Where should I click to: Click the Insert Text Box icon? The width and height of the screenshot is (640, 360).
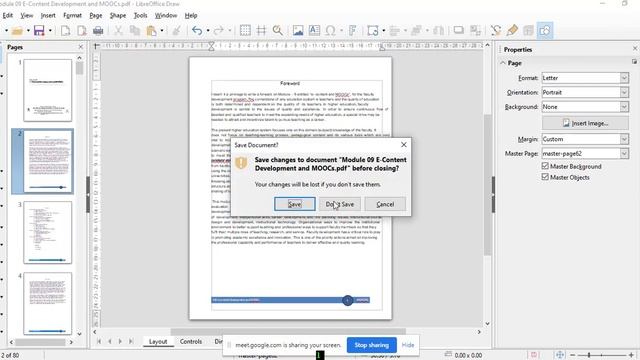tap(314, 31)
